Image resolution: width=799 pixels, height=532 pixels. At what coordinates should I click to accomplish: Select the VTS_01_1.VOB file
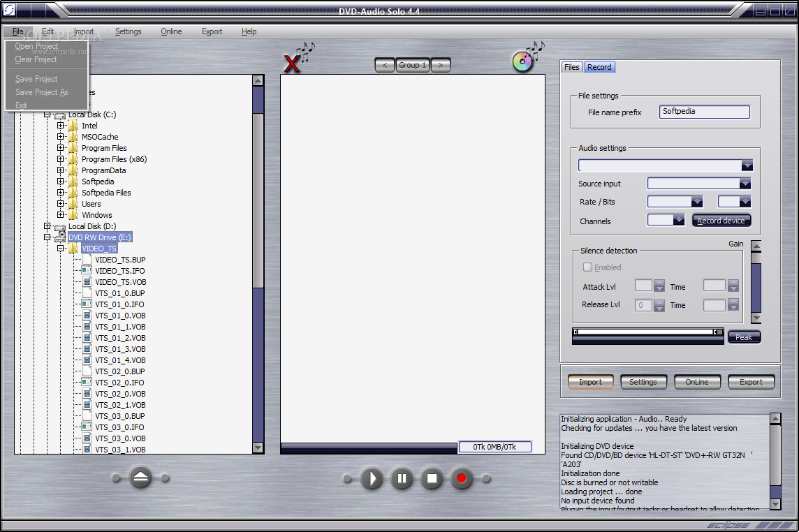[120, 327]
